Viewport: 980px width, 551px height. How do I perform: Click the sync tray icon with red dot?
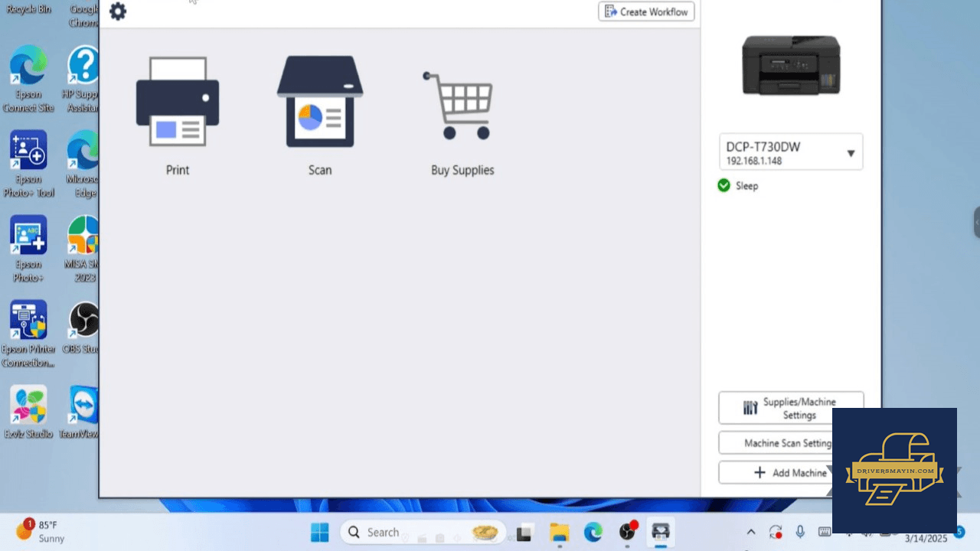coord(776,533)
